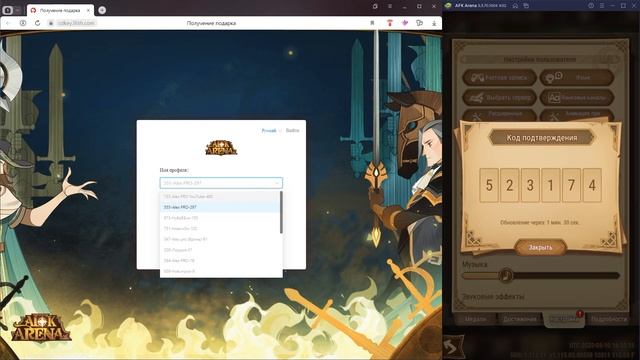640x360 pixels.
Task: Click the profile dropdown list scrollbar
Action: (281, 212)
